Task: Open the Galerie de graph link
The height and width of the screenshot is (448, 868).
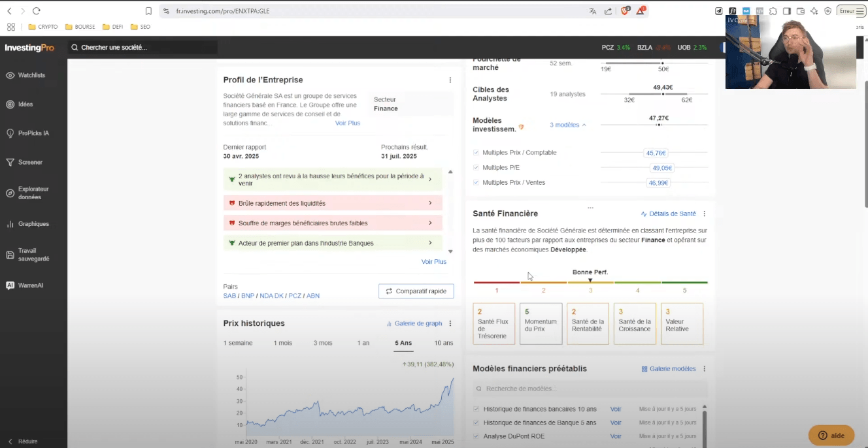Action: tap(414, 323)
